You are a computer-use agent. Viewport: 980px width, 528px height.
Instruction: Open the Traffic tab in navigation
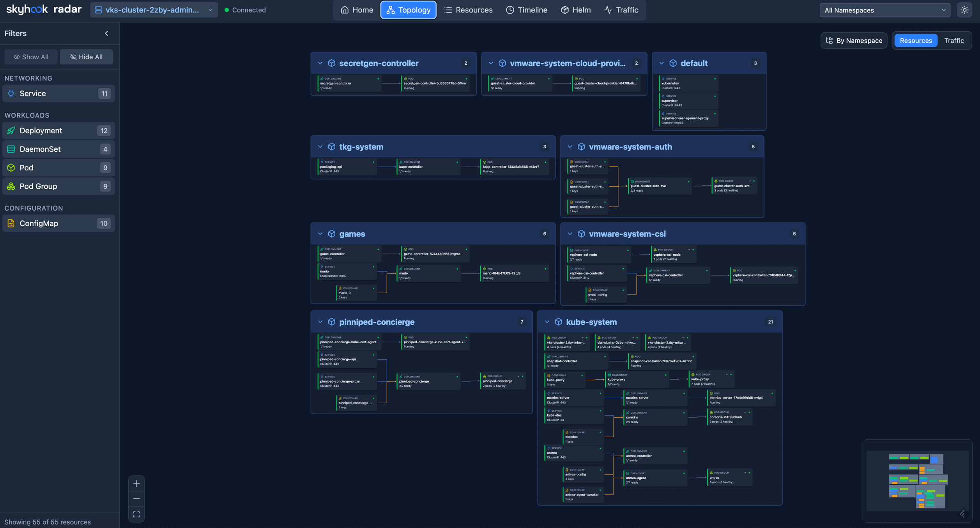tap(621, 10)
